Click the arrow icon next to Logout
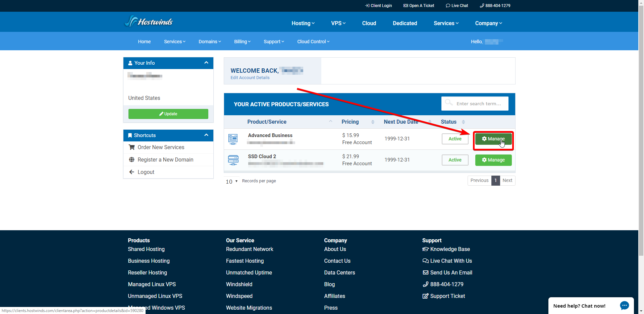Viewport: 644px width, 314px height. pos(132,172)
